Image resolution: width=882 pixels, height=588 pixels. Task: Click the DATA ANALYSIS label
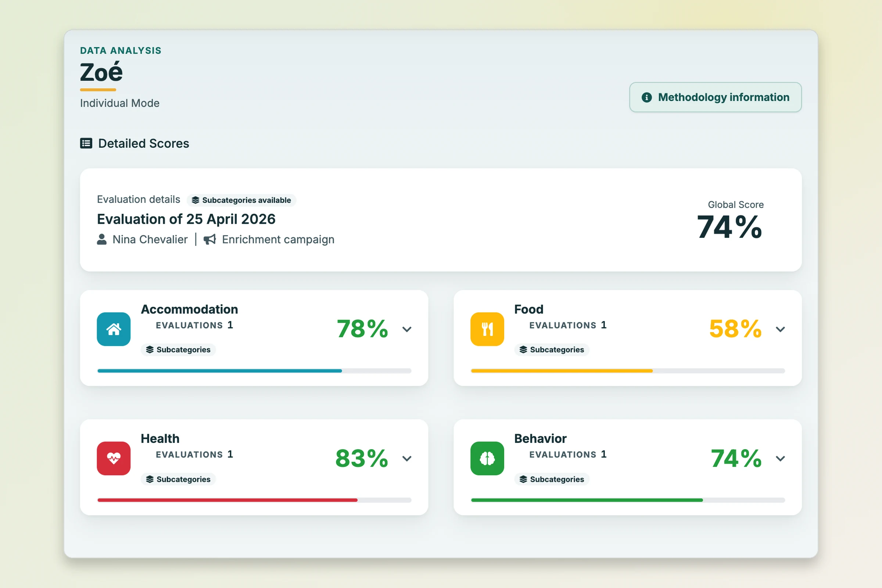121,51
